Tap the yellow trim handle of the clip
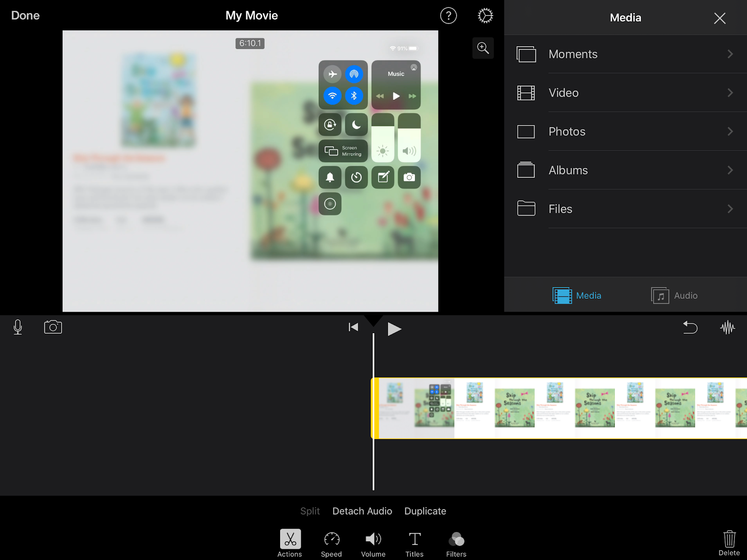Viewport: 747px width, 560px height. click(x=375, y=408)
